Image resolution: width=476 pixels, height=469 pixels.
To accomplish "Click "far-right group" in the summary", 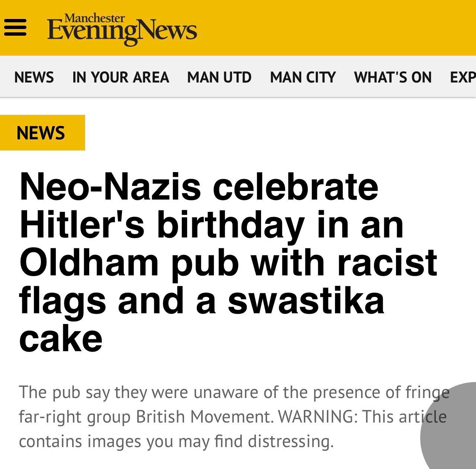I will tap(74, 417).
